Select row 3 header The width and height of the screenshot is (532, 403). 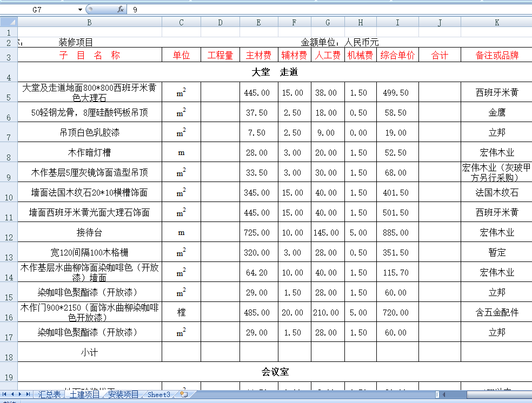pos(9,55)
